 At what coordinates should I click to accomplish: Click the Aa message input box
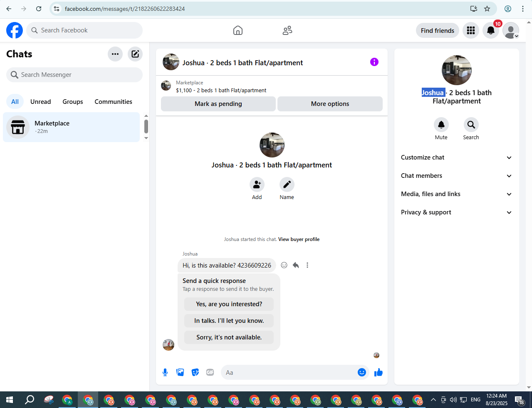[289, 373]
